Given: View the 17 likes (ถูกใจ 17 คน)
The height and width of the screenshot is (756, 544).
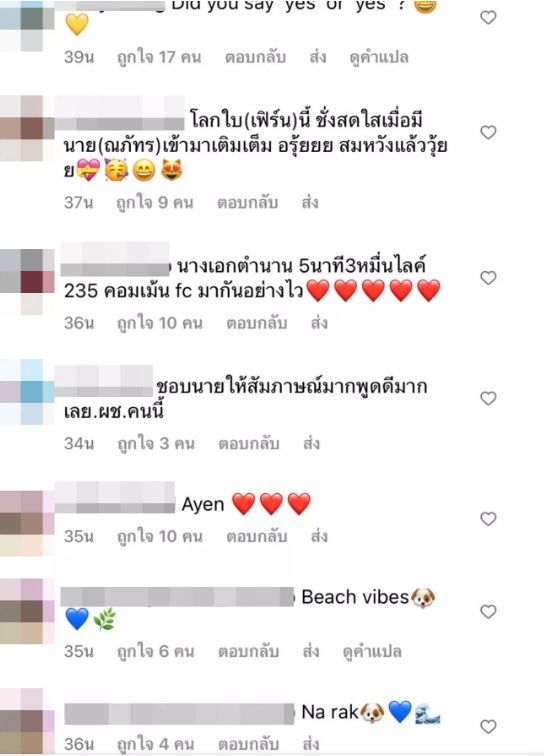Looking at the screenshot, I should tap(159, 57).
